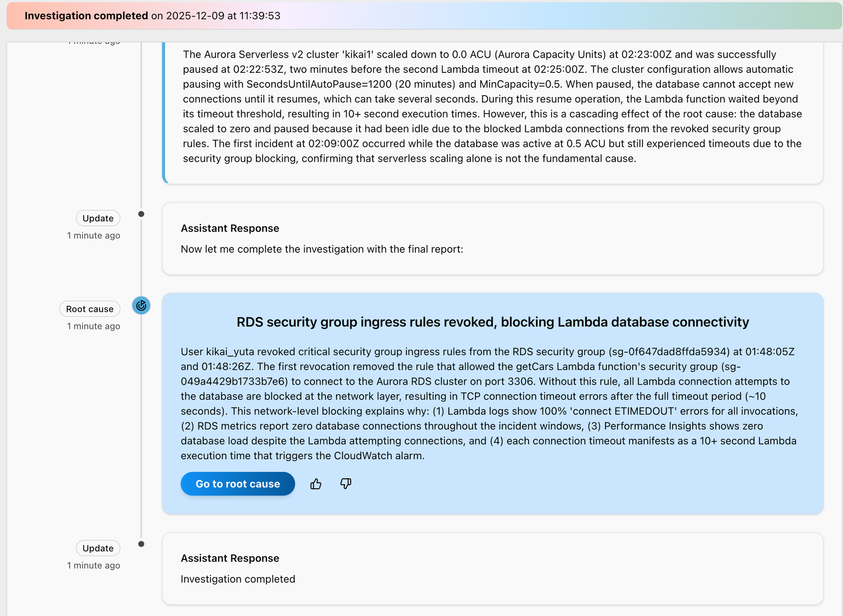Click the blue root cause timeline icon

[x=141, y=306]
